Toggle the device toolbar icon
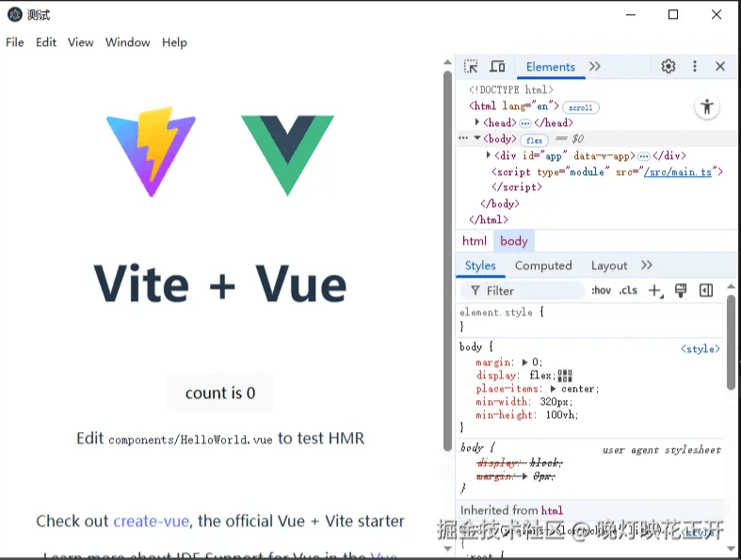741x560 pixels. coord(497,66)
